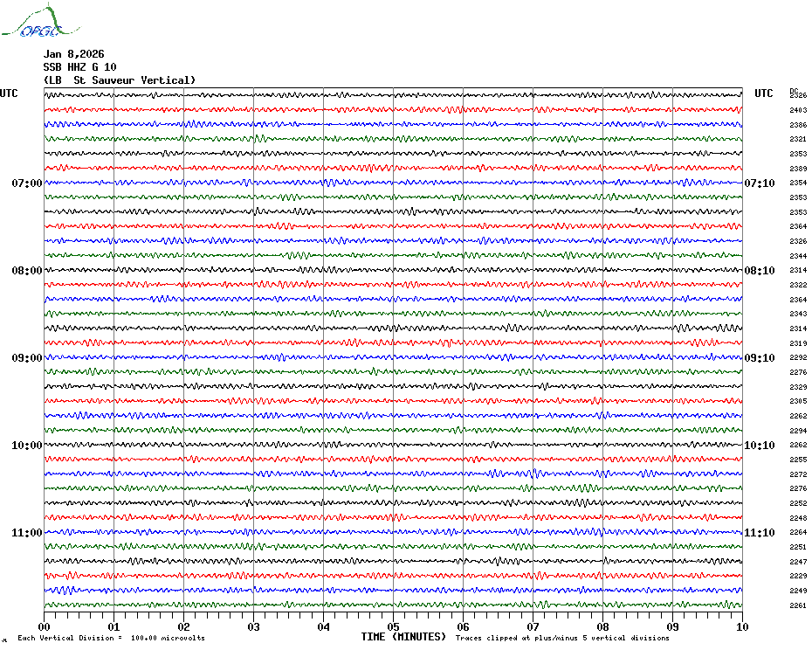Click the OFGC logo
Screen dimensions: 812x650
(x=41, y=21)
